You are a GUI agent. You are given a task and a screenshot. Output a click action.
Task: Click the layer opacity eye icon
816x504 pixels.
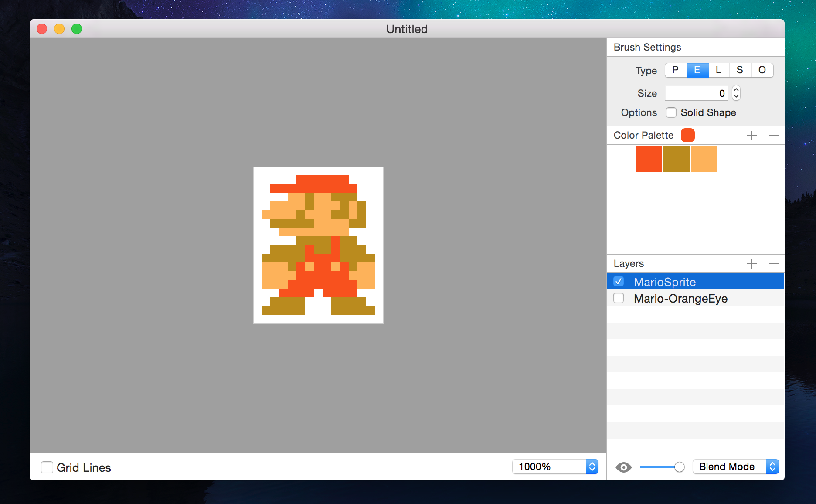(x=624, y=467)
